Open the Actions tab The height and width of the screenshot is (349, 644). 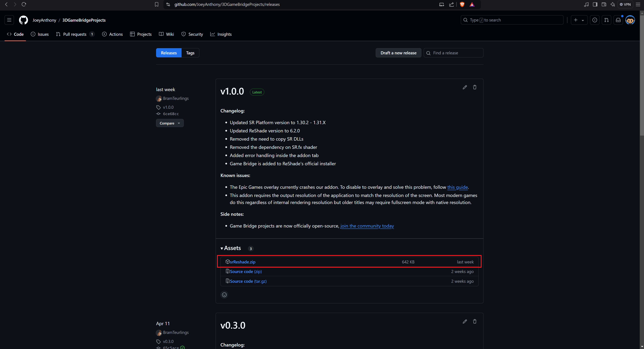click(112, 34)
